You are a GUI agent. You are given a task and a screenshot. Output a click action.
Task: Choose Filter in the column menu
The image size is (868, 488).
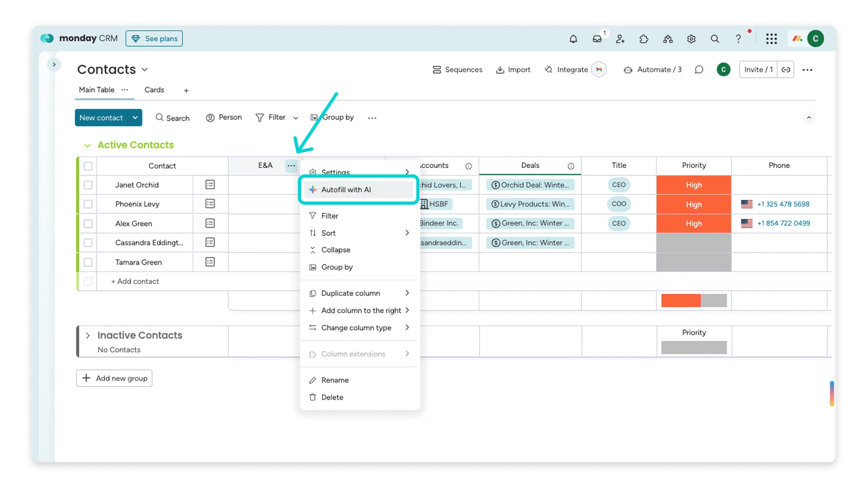pos(359,216)
